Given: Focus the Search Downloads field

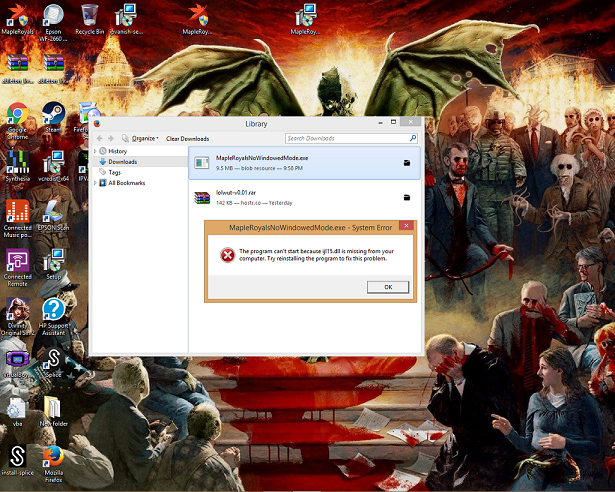Looking at the screenshot, I should click(x=351, y=138).
